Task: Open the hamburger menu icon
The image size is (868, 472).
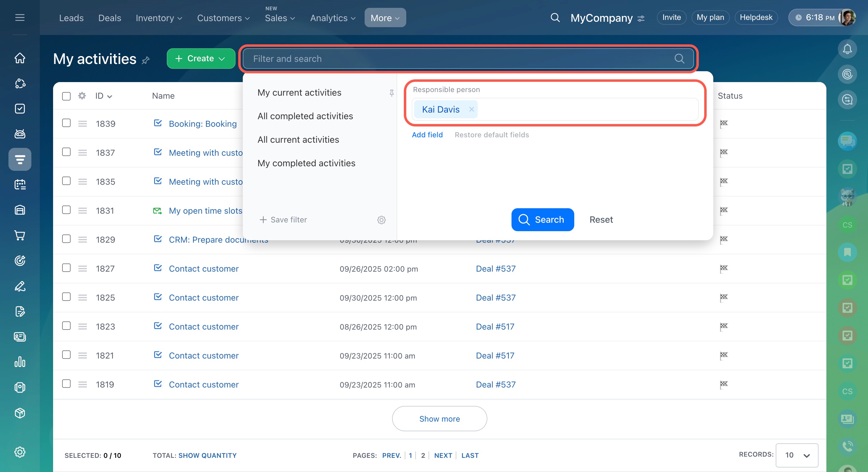Action: [x=20, y=18]
